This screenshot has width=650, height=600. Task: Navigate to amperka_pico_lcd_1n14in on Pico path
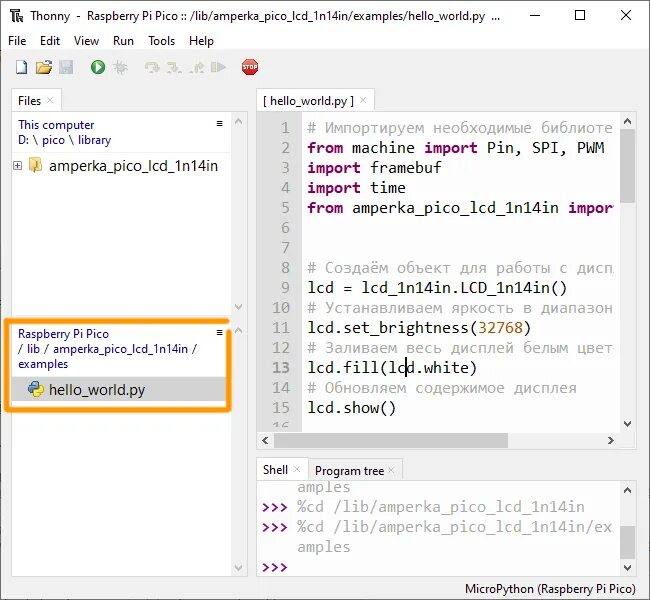click(121, 349)
